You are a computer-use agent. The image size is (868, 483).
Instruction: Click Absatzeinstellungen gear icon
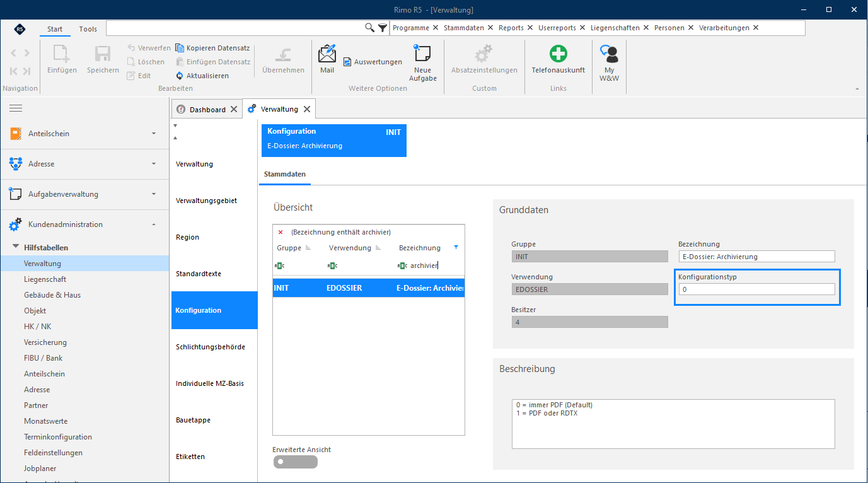click(483, 54)
